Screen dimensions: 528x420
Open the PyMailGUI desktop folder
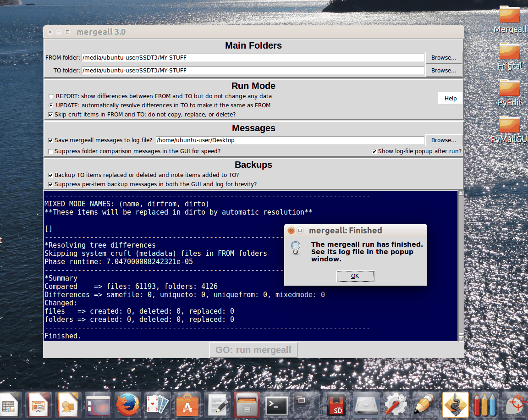pyautogui.click(x=510, y=130)
